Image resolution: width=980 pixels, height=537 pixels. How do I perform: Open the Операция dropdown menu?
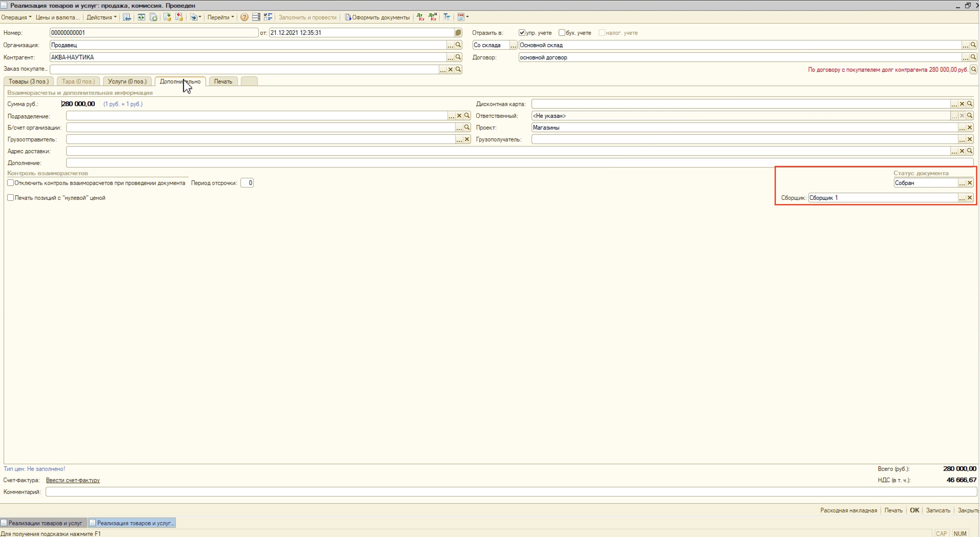(x=16, y=17)
